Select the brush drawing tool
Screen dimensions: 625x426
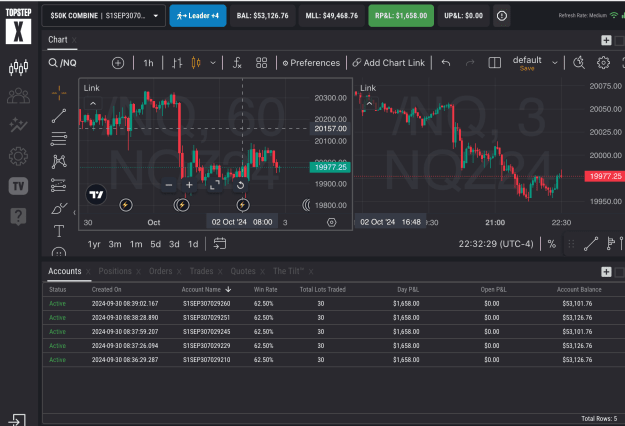click(x=59, y=208)
